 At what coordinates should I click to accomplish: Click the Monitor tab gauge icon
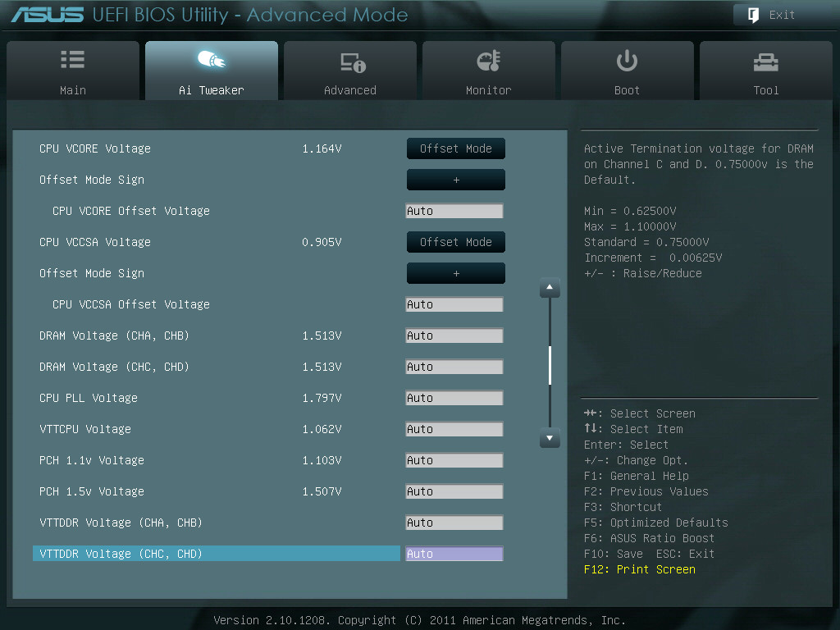(489, 61)
